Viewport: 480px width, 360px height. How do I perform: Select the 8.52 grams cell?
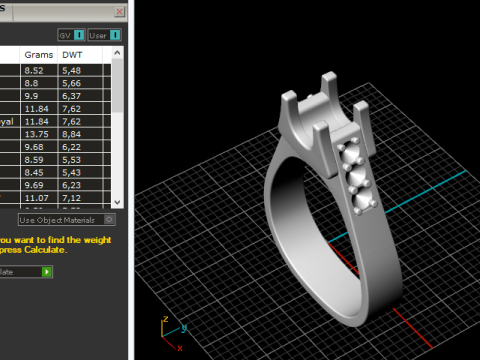(39, 71)
